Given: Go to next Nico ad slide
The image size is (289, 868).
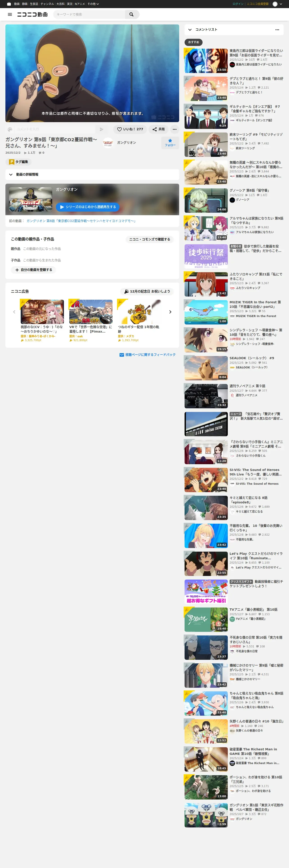Looking at the screenshot, I should 170,312.
